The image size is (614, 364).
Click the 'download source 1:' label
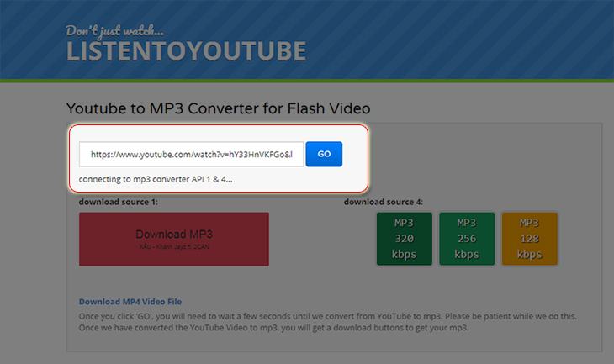coord(119,202)
